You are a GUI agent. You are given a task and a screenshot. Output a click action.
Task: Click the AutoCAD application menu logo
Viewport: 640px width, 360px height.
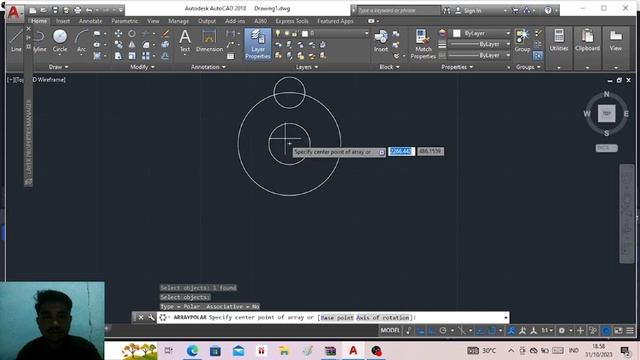[14, 12]
